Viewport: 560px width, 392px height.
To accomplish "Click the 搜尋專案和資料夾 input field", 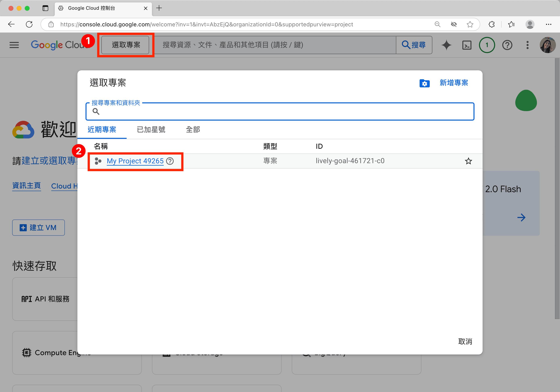I will pyautogui.click(x=280, y=111).
